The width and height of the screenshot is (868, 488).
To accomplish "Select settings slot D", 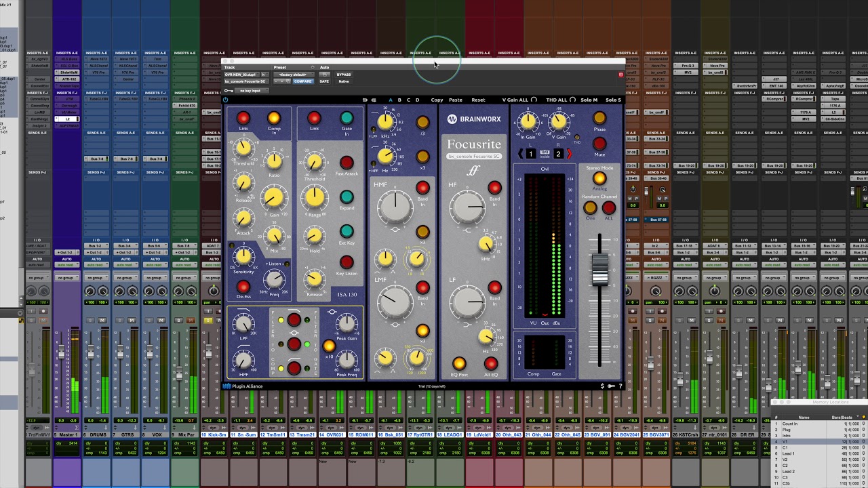I will [x=417, y=100].
